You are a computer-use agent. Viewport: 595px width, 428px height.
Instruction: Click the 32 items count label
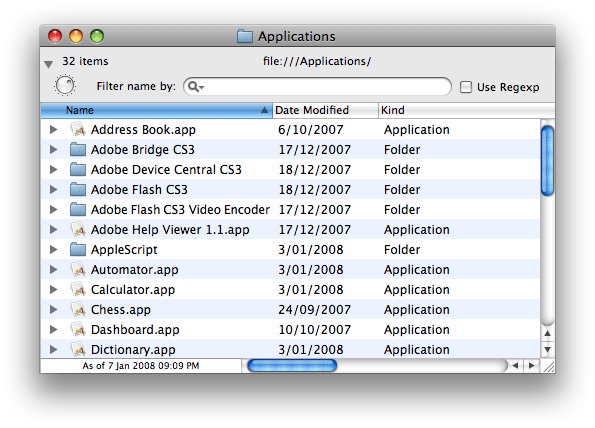(x=85, y=61)
